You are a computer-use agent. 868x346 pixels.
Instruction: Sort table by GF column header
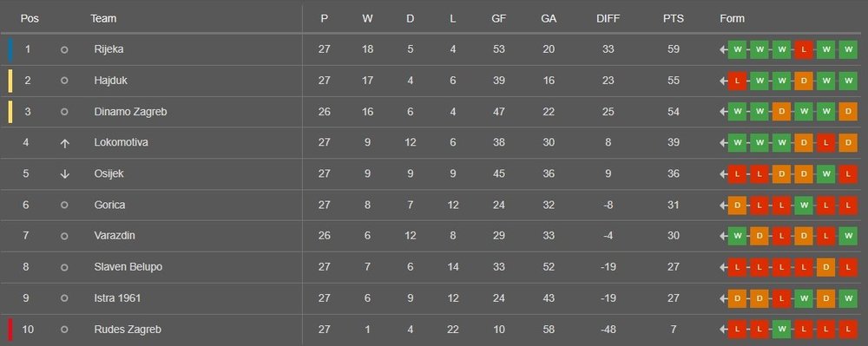499,18
